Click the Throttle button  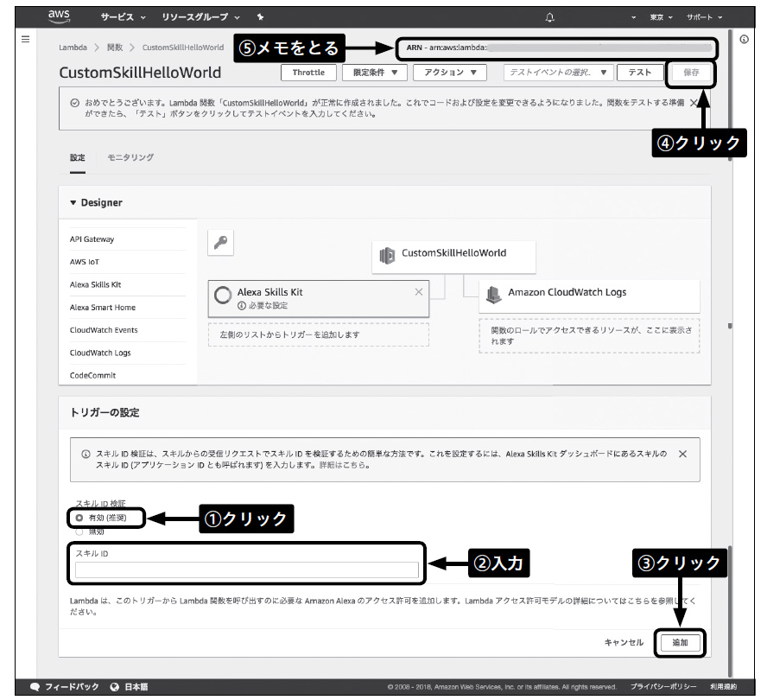[308, 73]
